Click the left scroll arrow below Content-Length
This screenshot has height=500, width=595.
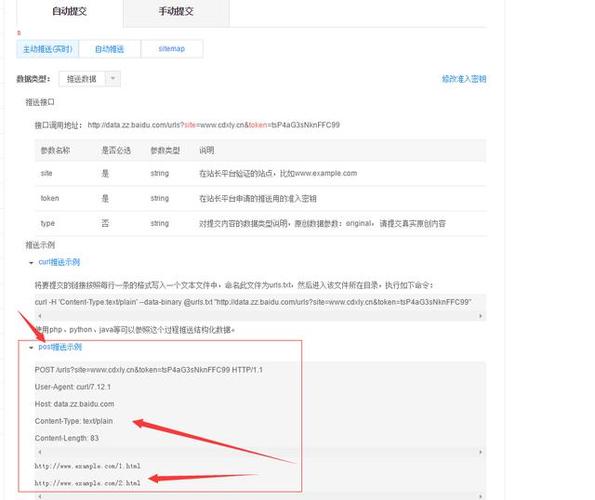coord(40,452)
